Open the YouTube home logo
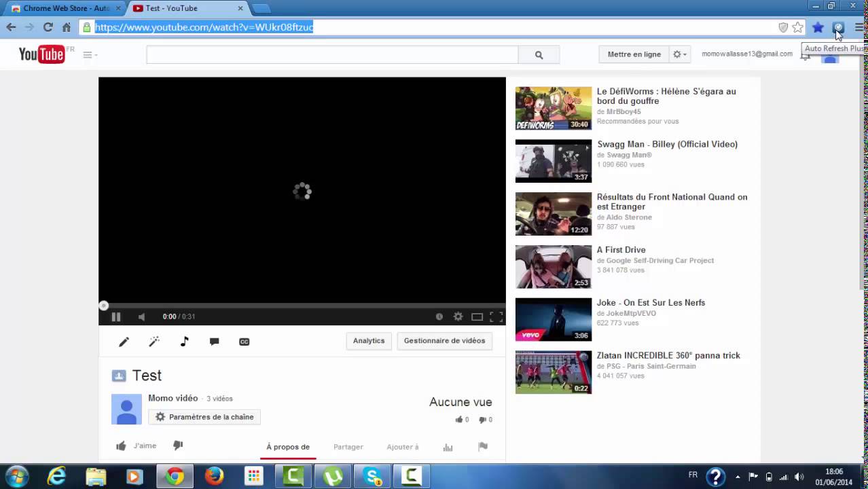Image resolution: width=868 pixels, height=489 pixels. click(42, 54)
